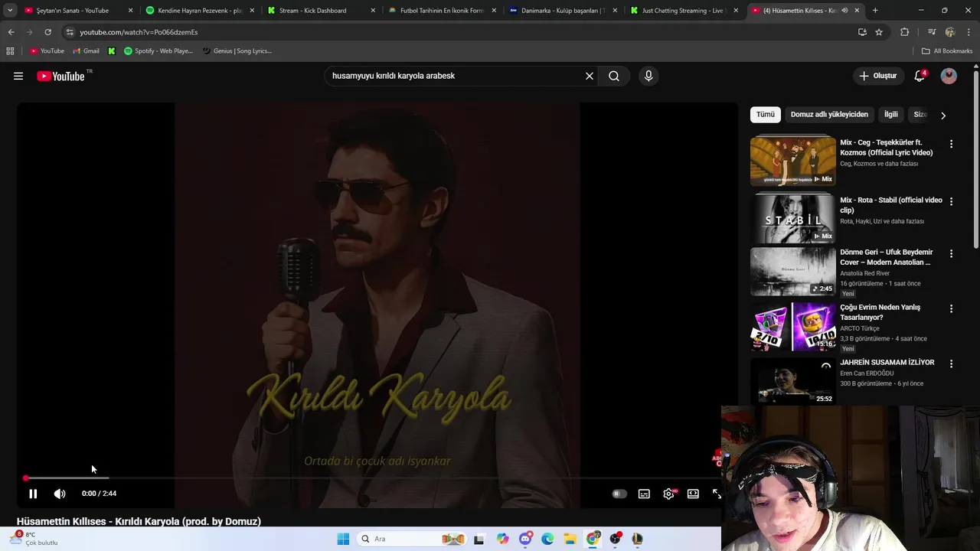Screen dimensions: 980x551
Task: Click the Oluştur create button
Action: (x=877, y=76)
